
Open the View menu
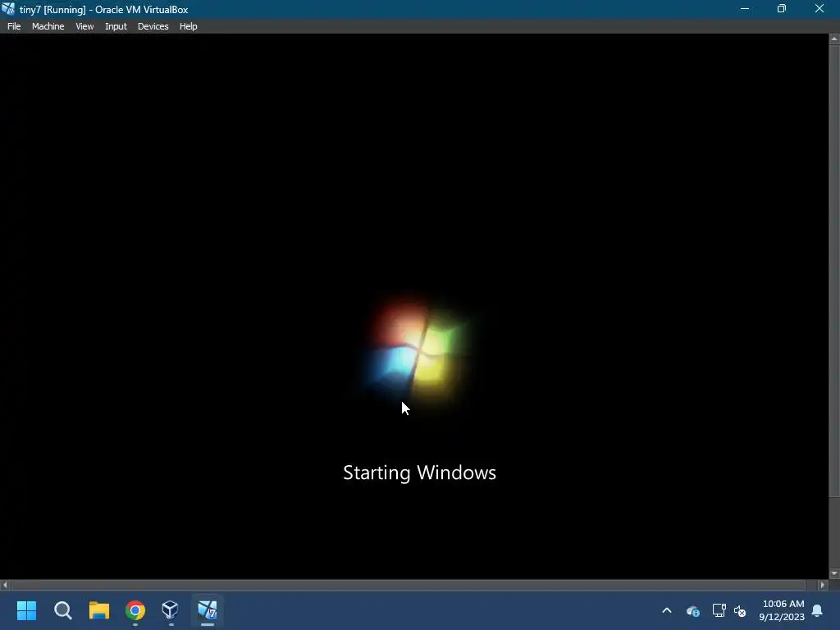(84, 26)
